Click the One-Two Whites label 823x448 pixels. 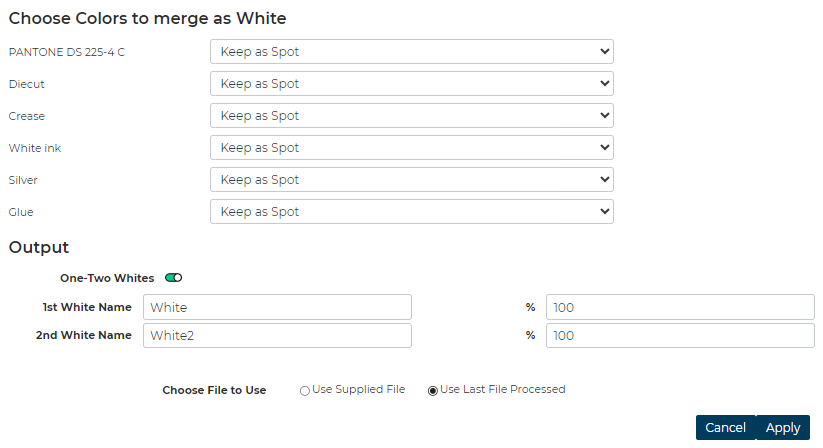pos(107,278)
